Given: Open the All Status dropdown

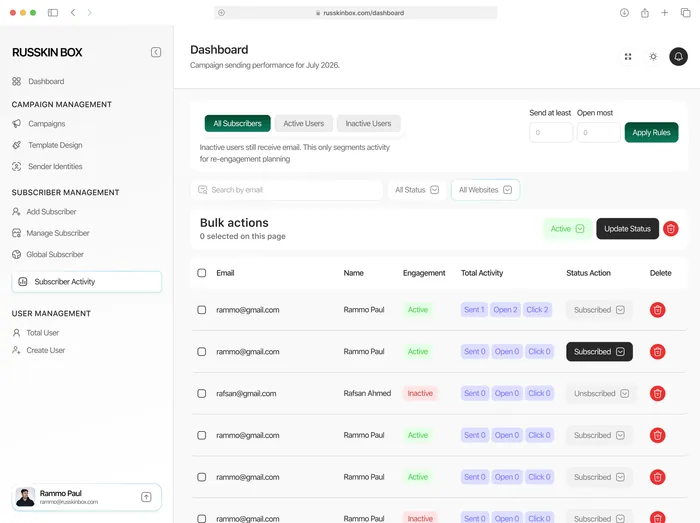Looking at the screenshot, I should pyautogui.click(x=417, y=190).
